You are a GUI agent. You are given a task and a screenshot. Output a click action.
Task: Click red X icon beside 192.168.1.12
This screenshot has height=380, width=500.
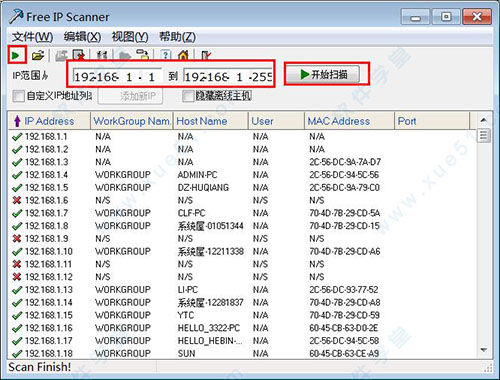[x=17, y=277]
